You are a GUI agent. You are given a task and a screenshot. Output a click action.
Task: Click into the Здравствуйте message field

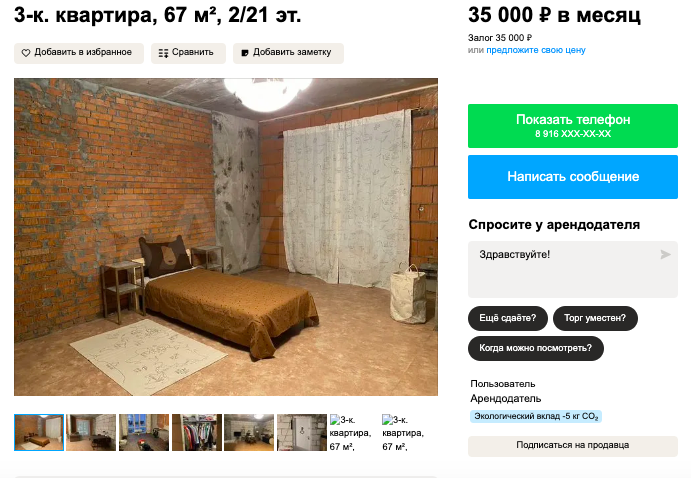click(572, 269)
